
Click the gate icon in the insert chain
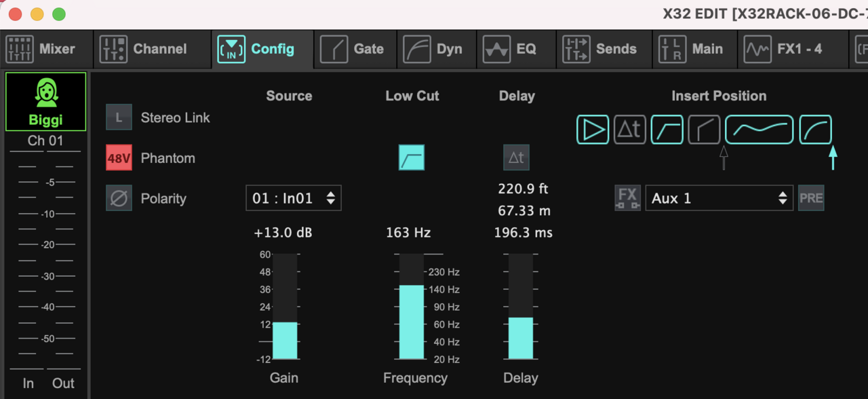pyautogui.click(x=704, y=130)
